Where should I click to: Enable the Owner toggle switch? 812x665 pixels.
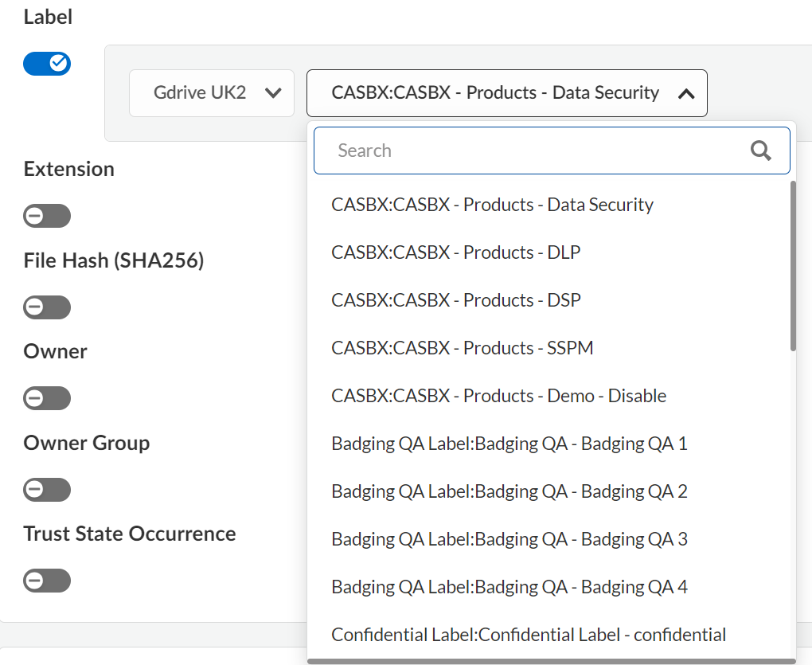point(47,398)
